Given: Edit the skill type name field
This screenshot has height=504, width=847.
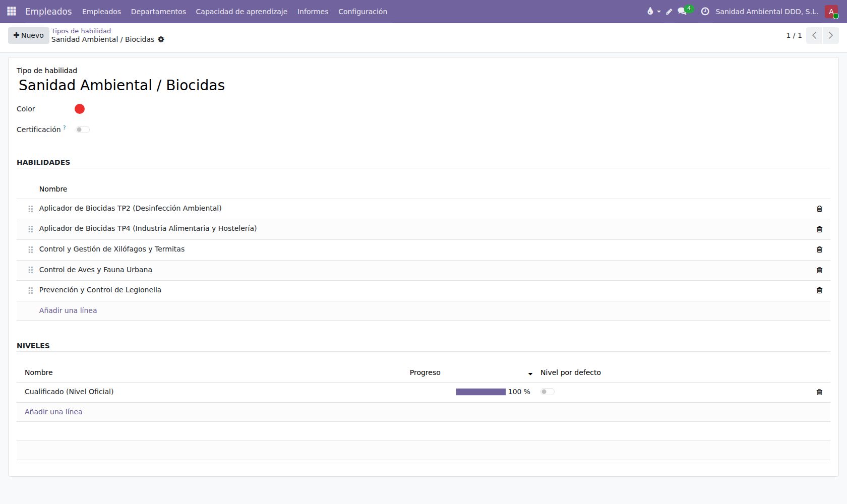Looking at the screenshot, I should coord(423,85).
